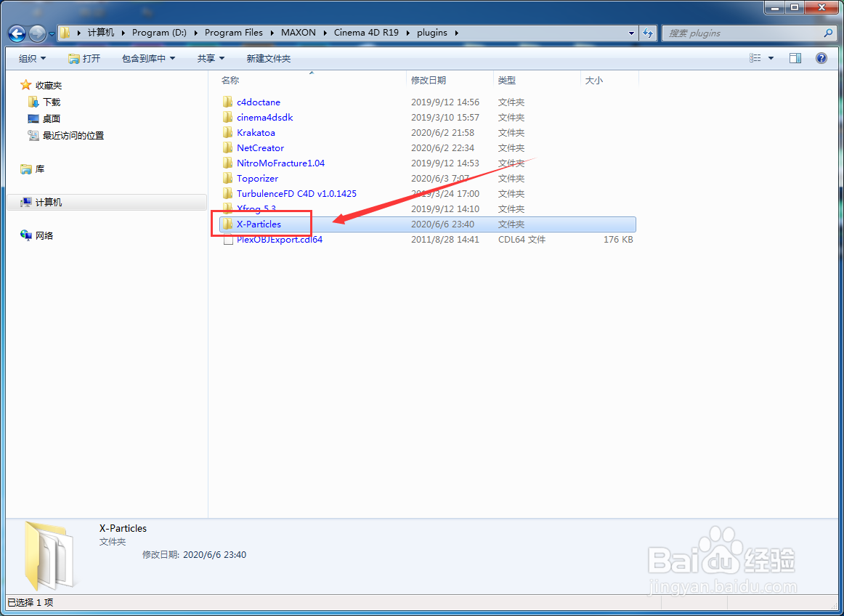This screenshot has height=616, width=844.
Task: Click the PlexOBJExport.cdl64 file icon
Action: 227,240
